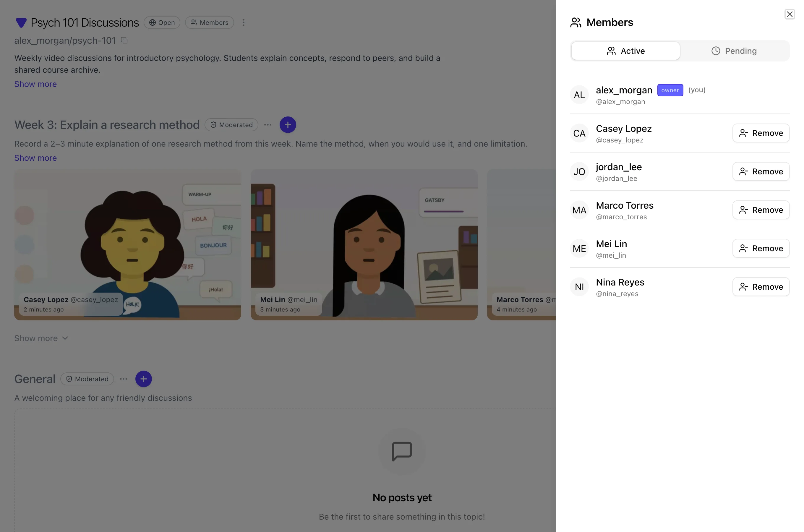This screenshot has width=804, height=532.
Task: Click the empty posts chat bubble icon
Action: pyautogui.click(x=402, y=451)
